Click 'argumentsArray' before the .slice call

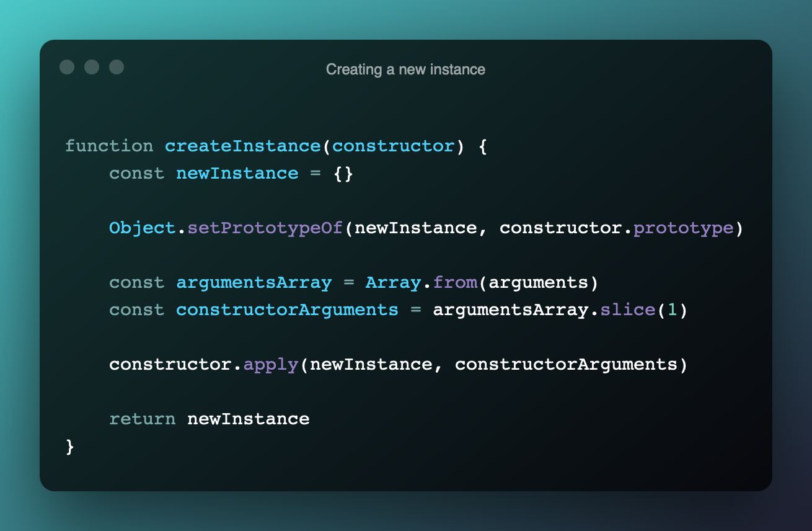coord(510,310)
